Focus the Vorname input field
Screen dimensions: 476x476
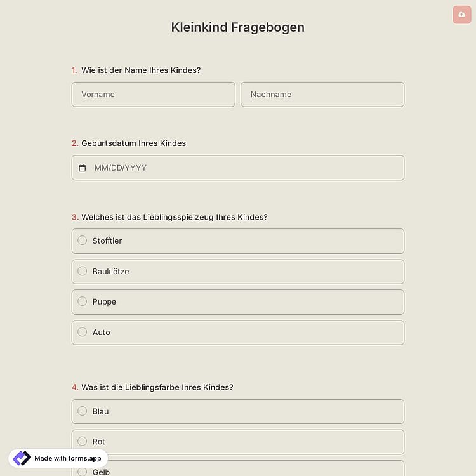click(x=154, y=95)
